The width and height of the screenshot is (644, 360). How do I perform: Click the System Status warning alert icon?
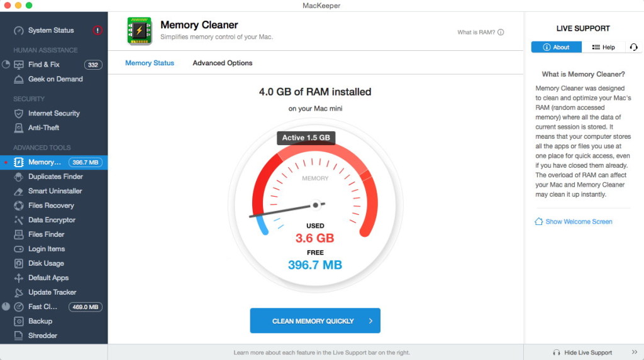(x=97, y=30)
